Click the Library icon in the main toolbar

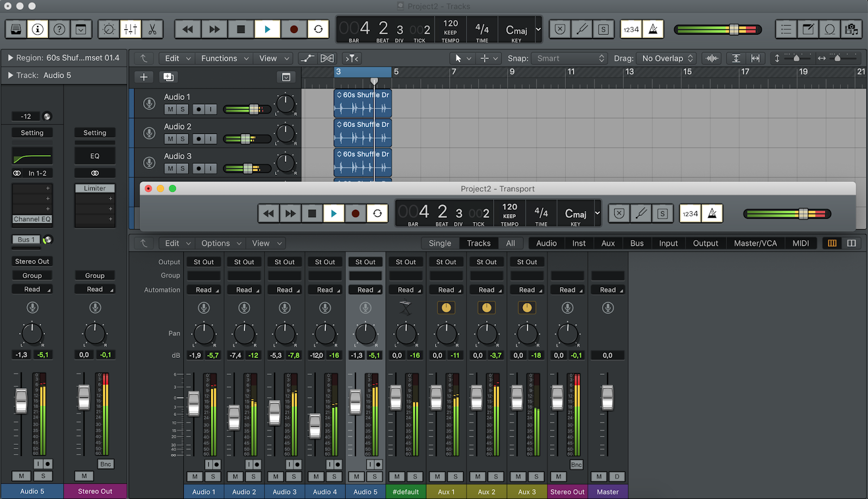click(16, 29)
